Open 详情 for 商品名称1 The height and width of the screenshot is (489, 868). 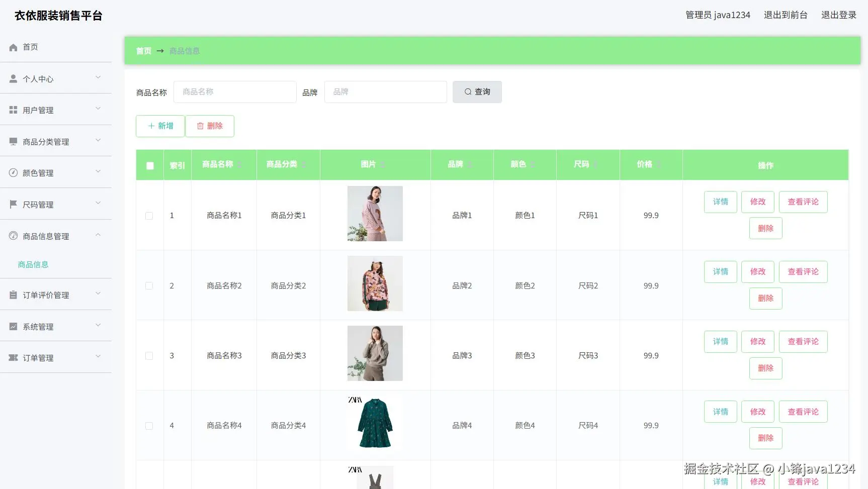pyautogui.click(x=721, y=202)
